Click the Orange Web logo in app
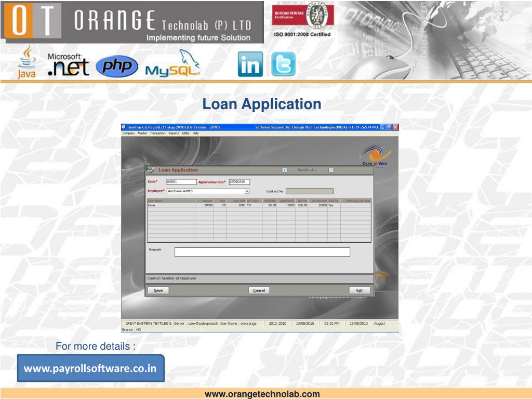The image size is (532, 399). pos(375,155)
